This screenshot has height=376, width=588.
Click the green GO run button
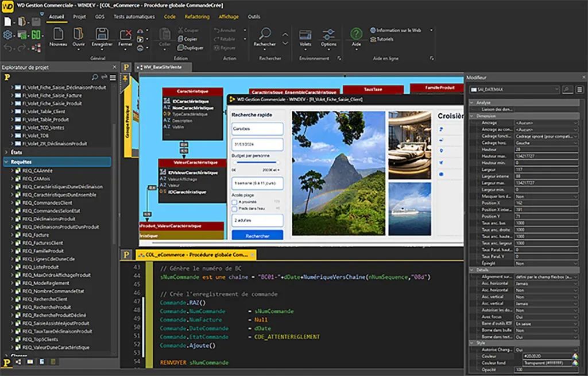(x=36, y=34)
